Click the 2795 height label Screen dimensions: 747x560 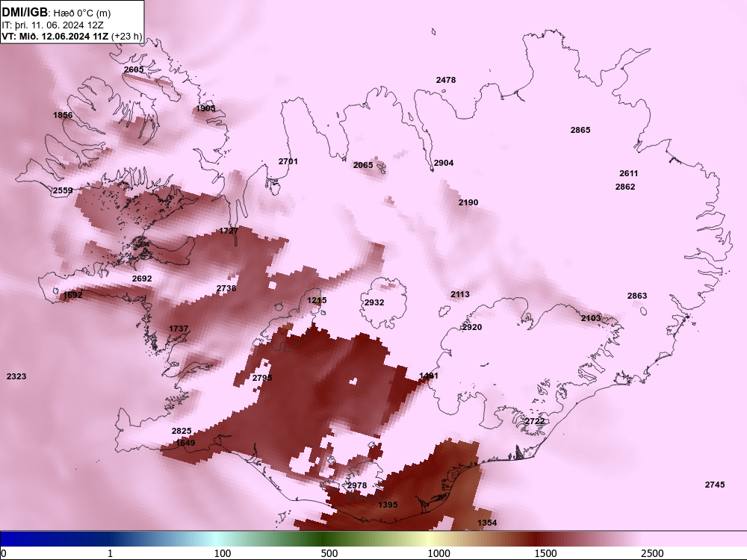pos(262,378)
